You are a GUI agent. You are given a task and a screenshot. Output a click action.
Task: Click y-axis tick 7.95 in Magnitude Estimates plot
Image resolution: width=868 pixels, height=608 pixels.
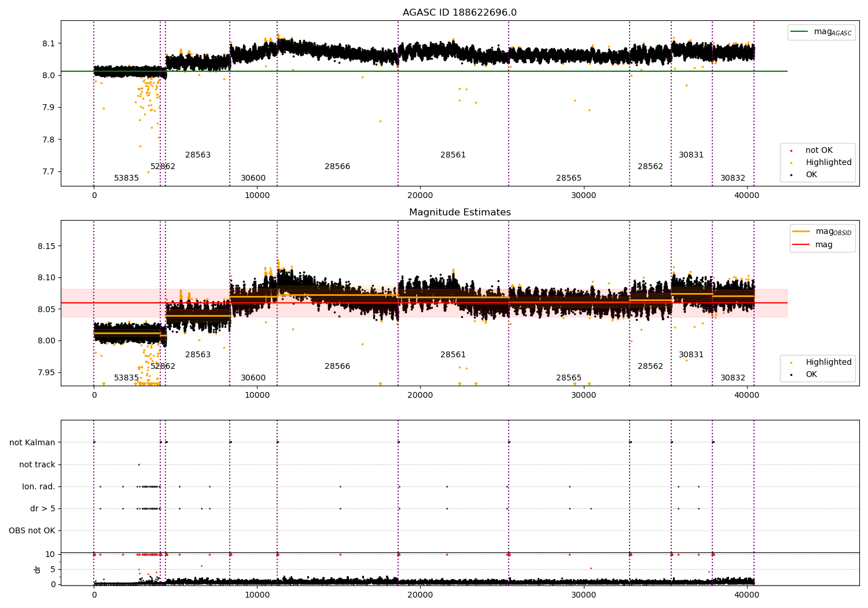46,372
